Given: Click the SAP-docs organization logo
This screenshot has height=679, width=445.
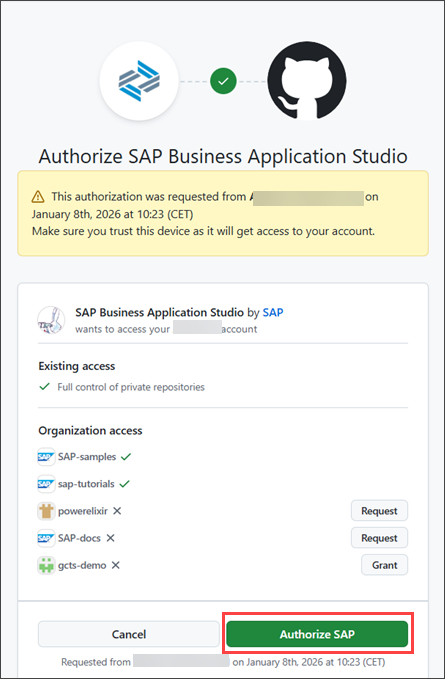Looking at the screenshot, I should tap(46, 538).
